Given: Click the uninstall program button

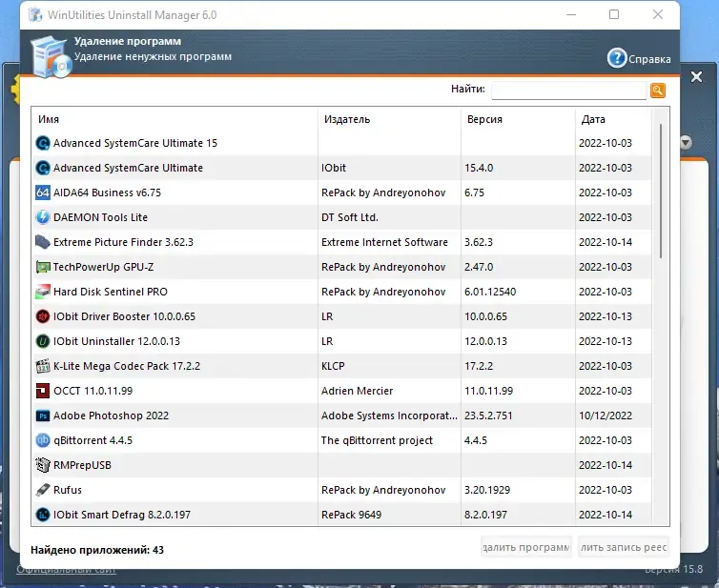Looking at the screenshot, I should pos(526,547).
